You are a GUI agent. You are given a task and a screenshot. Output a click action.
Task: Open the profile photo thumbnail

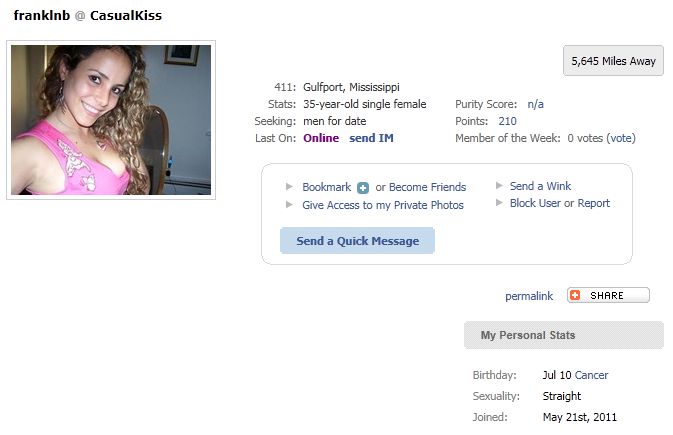pos(111,120)
